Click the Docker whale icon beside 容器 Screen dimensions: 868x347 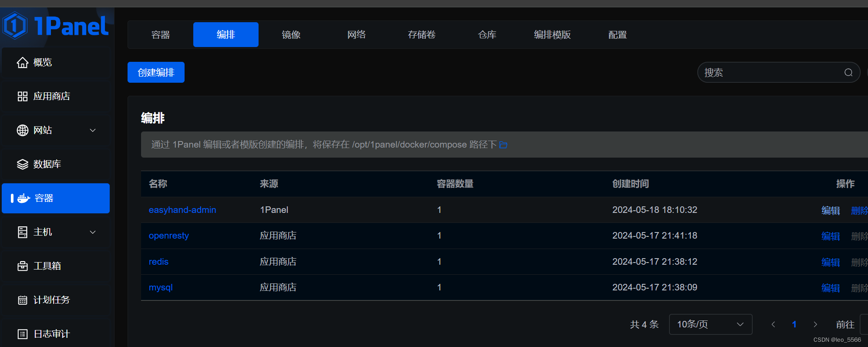(x=24, y=199)
